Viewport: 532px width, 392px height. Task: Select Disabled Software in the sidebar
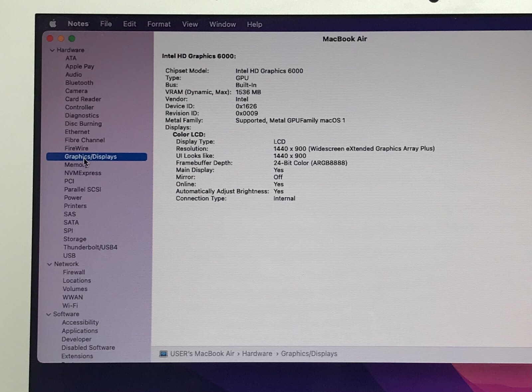pos(88,347)
